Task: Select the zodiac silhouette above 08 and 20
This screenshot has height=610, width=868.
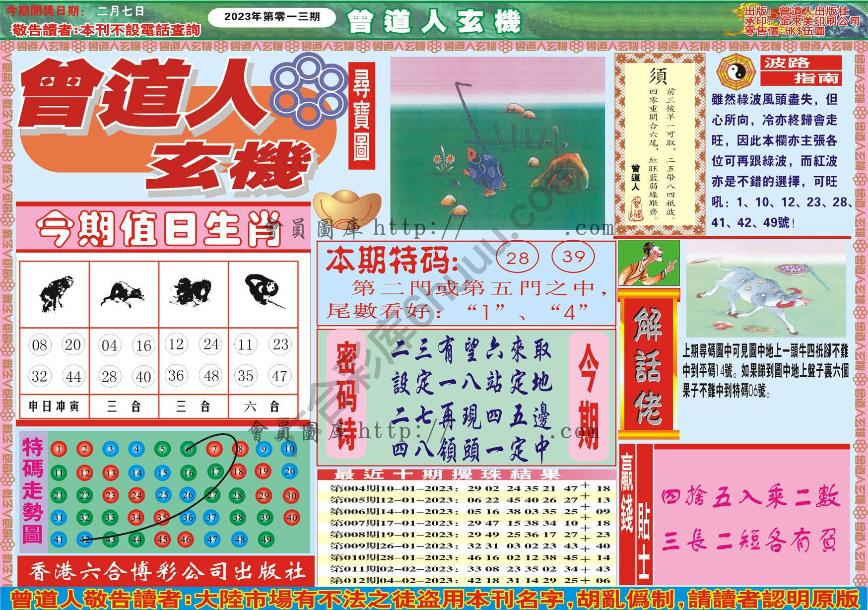Action: point(55,294)
